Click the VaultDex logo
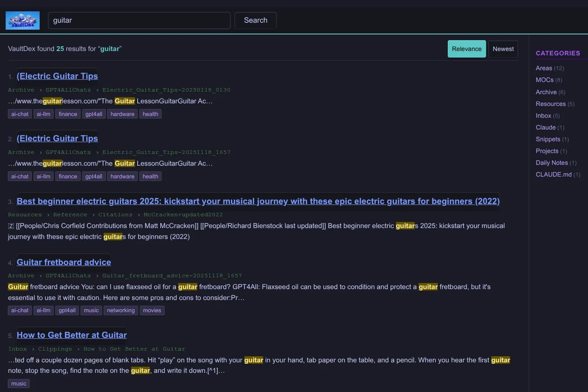The width and height of the screenshot is (588, 392). coord(23,20)
